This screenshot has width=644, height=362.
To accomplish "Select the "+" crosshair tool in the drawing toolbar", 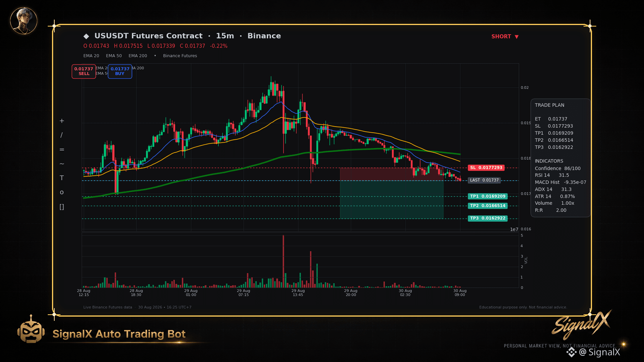I will (x=62, y=121).
